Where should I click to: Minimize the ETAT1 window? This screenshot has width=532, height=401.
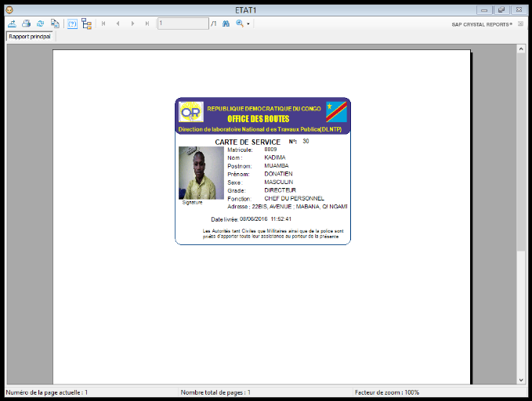coord(484,10)
